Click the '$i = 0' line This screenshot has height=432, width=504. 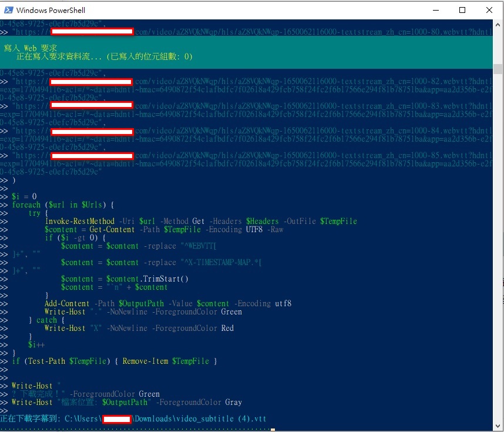click(x=24, y=196)
